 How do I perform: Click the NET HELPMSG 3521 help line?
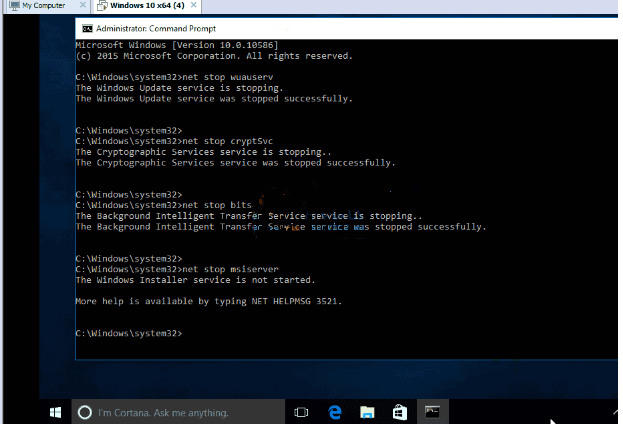coord(209,301)
